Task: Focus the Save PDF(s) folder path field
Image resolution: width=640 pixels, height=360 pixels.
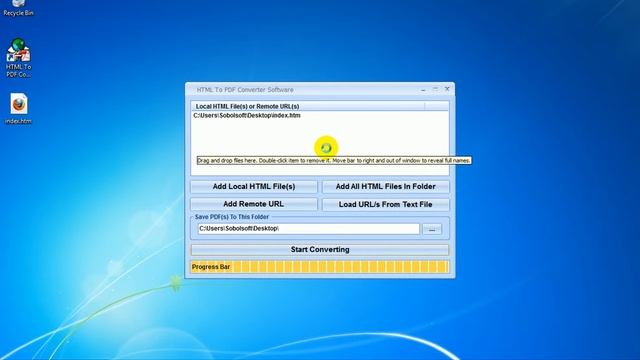Action: pyautogui.click(x=309, y=229)
